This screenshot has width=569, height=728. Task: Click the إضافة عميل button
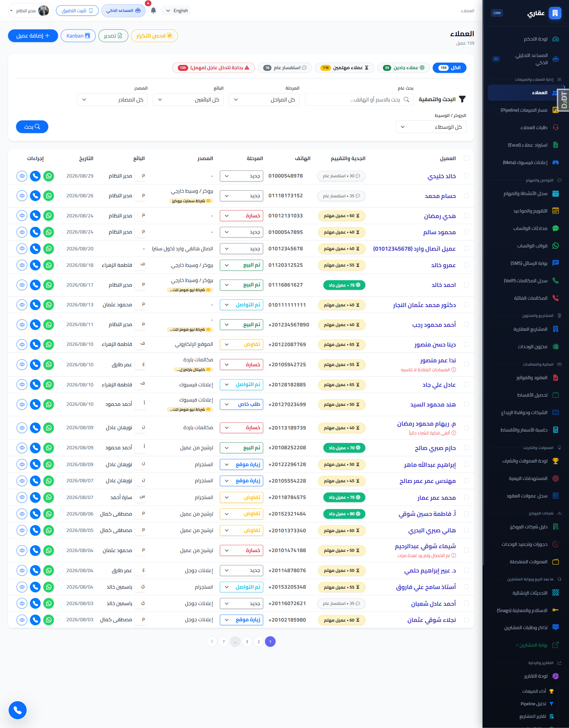pyautogui.click(x=33, y=36)
